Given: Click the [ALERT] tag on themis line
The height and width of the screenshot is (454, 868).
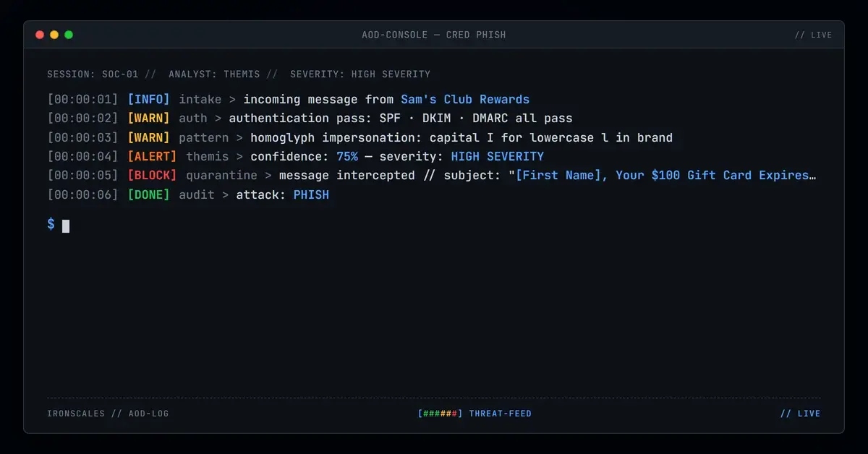Looking at the screenshot, I should click(152, 156).
